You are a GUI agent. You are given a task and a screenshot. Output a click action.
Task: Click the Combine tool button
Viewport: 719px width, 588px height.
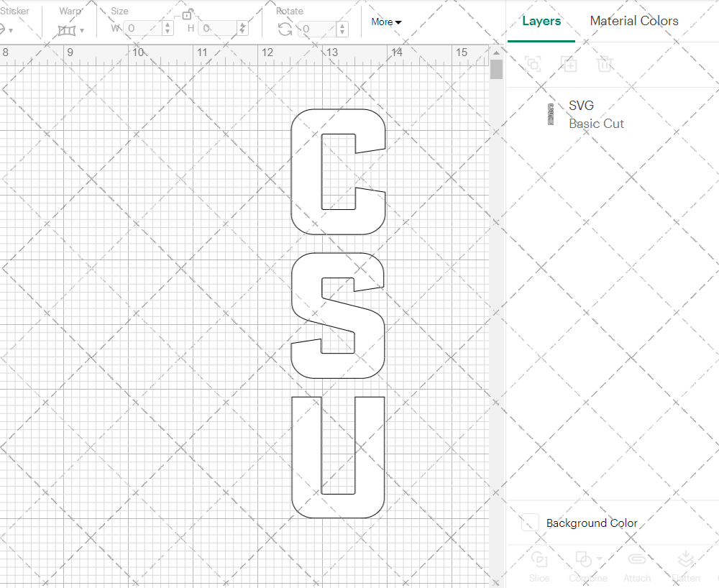pos(587,566)
